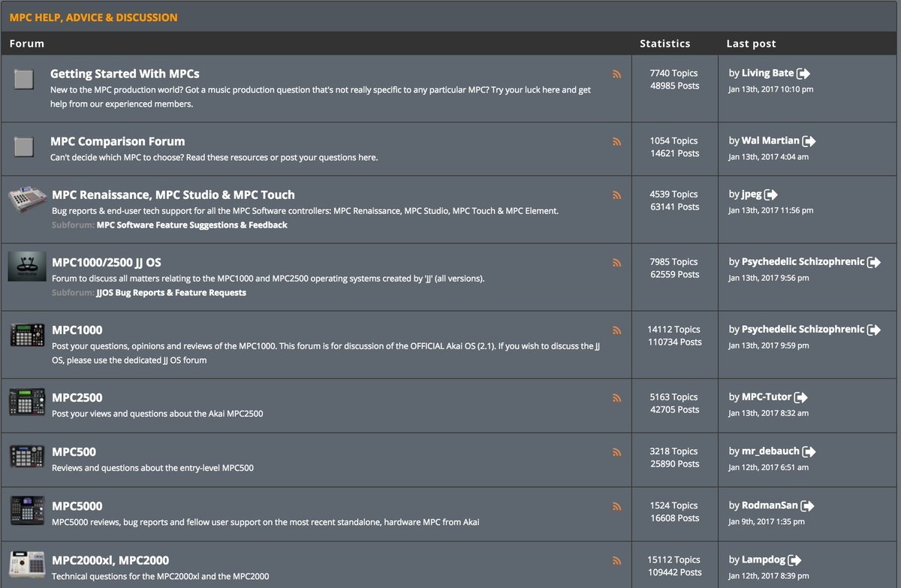This screenshot has height=588, width=901.
Task: View latest post arrow by Living Bate
Action: coord(803,74)
